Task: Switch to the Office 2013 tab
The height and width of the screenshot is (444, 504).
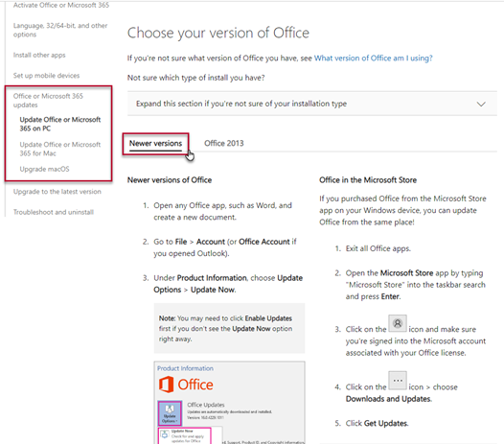Action: click(x=224, y=143)
